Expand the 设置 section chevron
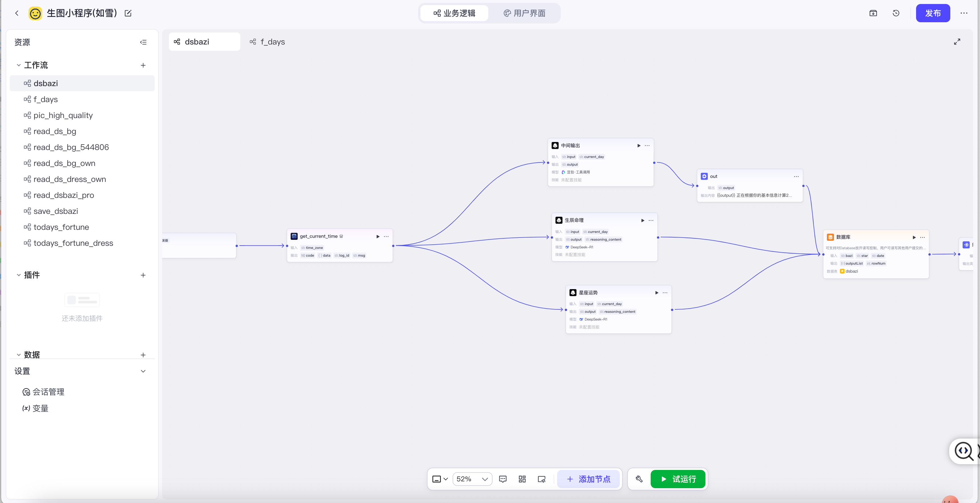The image size is (980, 503). [143, 371]
